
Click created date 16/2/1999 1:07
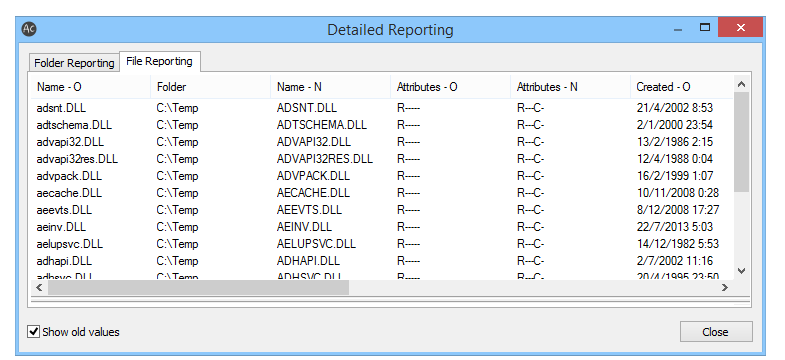674,176
